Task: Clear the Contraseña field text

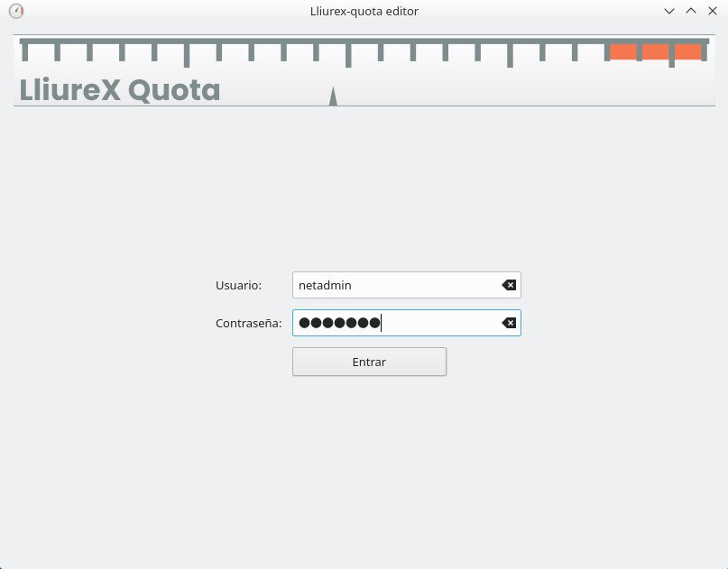Action: tap(509, 323)
